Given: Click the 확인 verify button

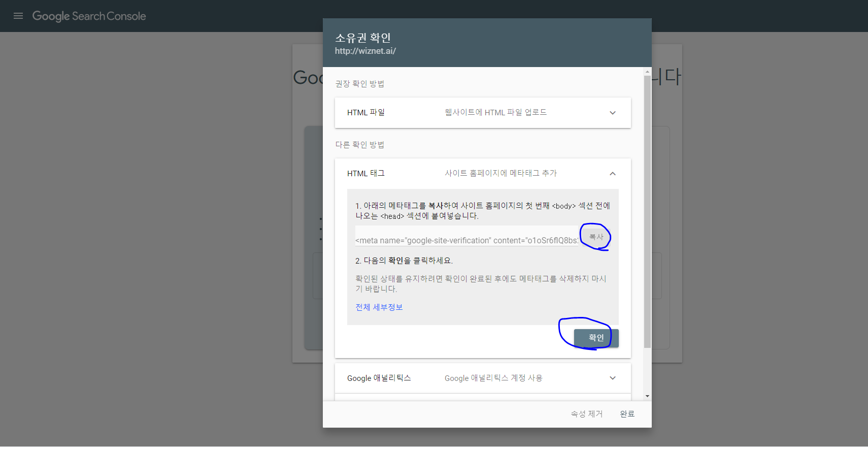Looking at the screenshot, I should tap(596, 338).
